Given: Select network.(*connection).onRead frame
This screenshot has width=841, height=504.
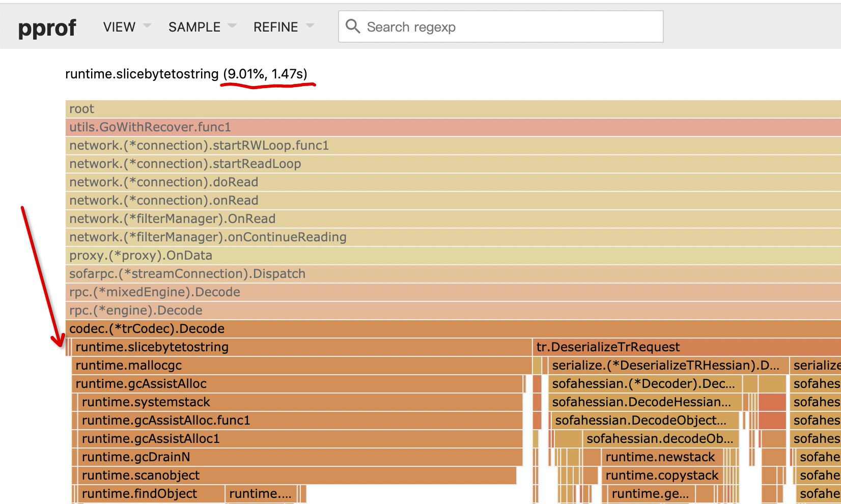Looking at the screenshot, I should click(x=453, y=201).
